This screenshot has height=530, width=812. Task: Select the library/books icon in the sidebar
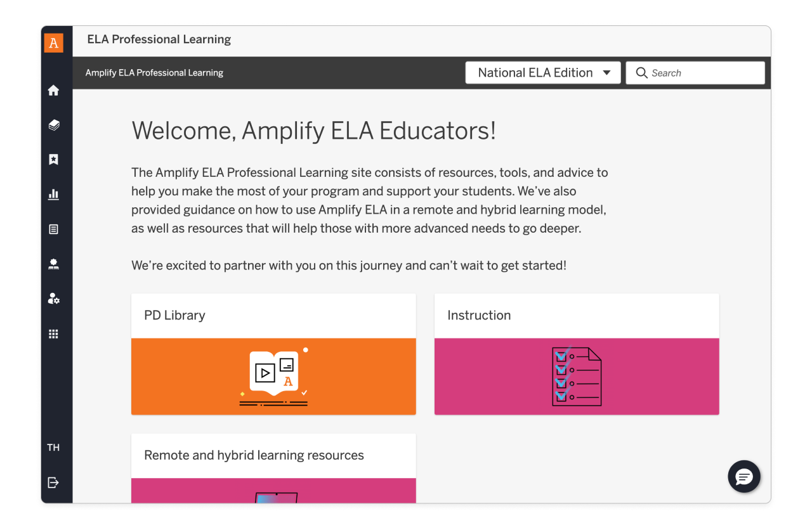(54, 125)
